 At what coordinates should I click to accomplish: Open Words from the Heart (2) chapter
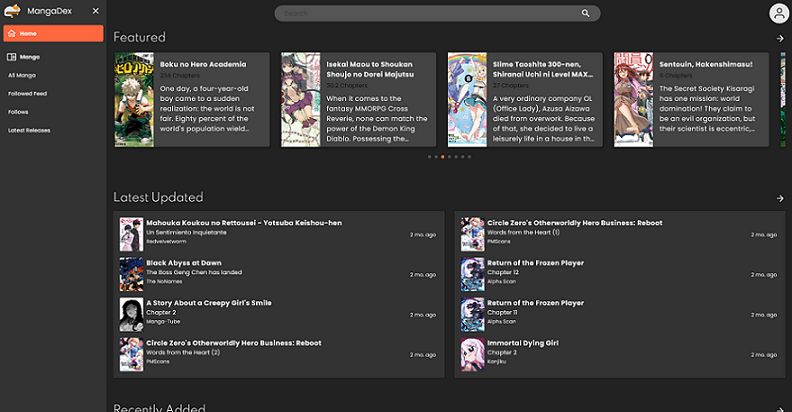183,352
